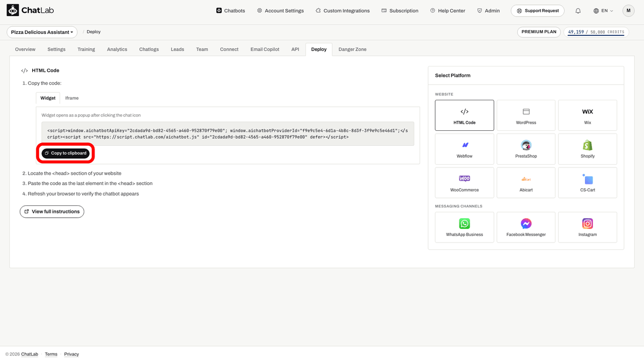Open Help Center in top navigation

[448, 11]
